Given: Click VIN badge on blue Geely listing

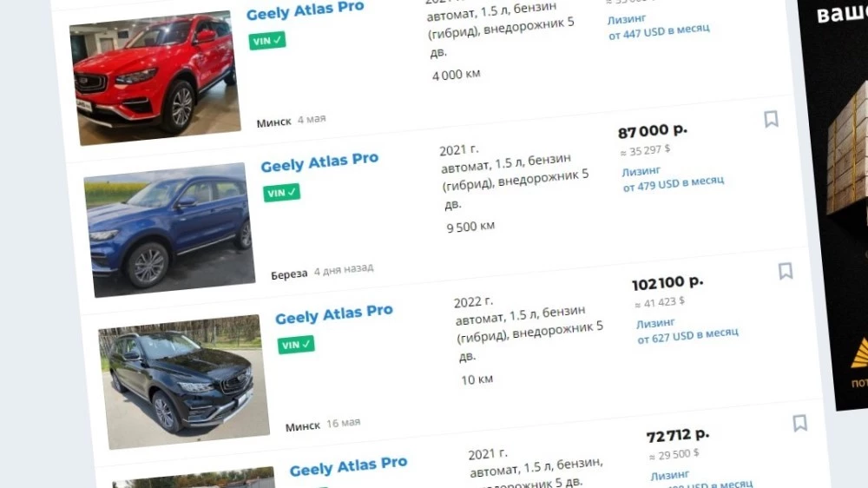Looking at the screenshot, I should (x=282, y=192).
